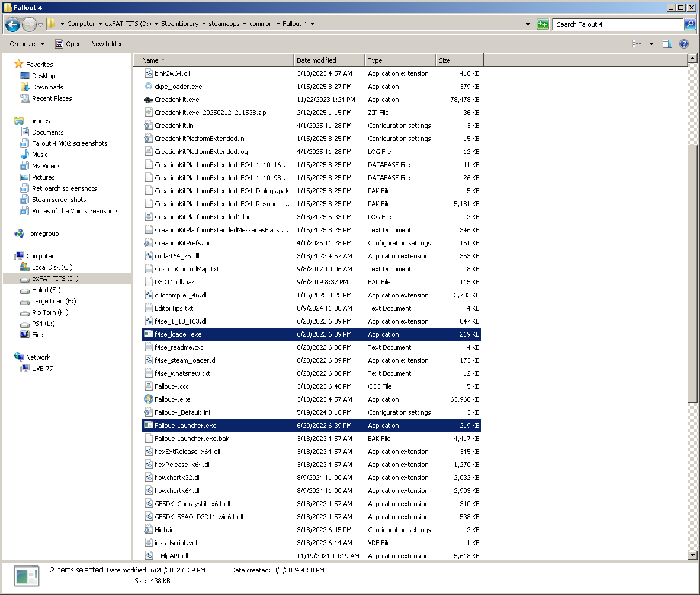The height and width of the screenshot is (595, 700).
Task: Open dropdown arrow after Fallout 4 breadcrumb
Action: tap(312, 24)
